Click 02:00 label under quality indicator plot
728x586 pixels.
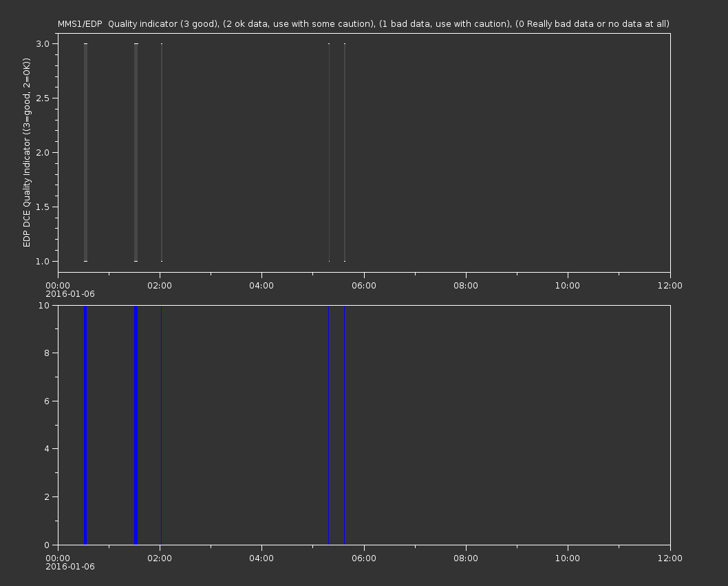click(160, 285)
